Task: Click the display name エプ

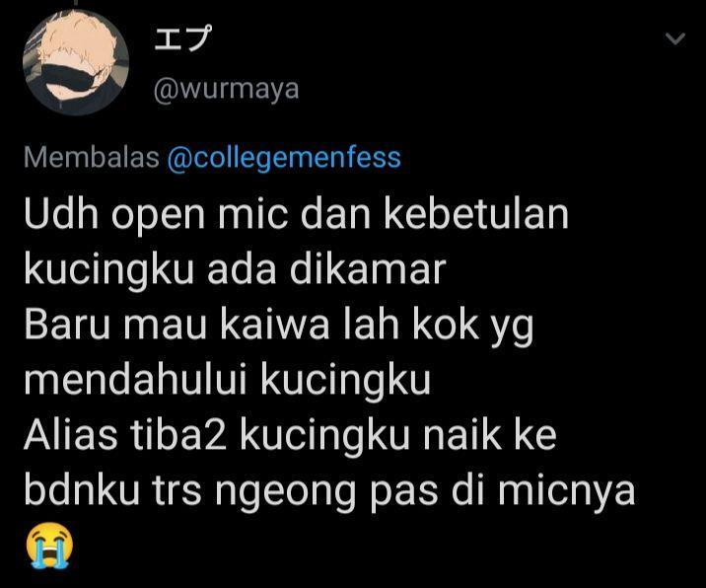Action: (x=181, y=37)
